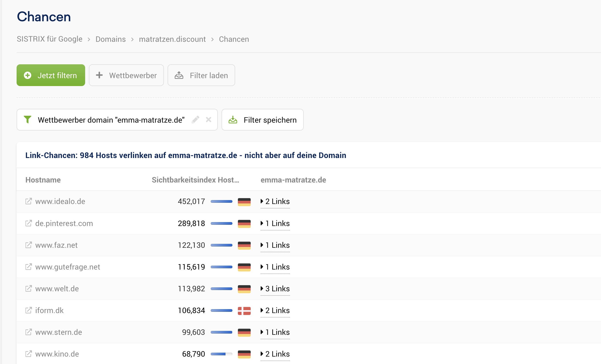Open external link icon for www.stern.de
The width and height of the screenshot is (601, 364).
point(28,332)
